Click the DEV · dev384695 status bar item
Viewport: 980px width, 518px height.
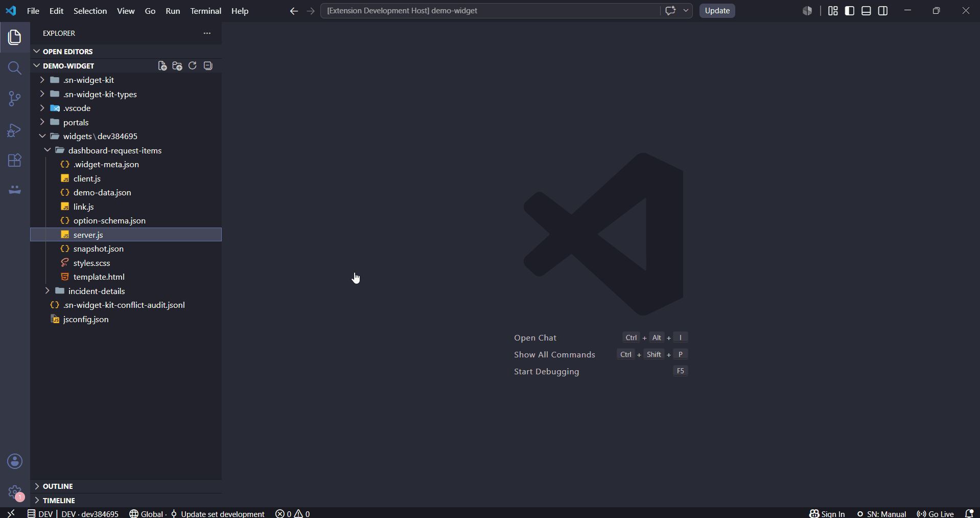tap(90, 513)
